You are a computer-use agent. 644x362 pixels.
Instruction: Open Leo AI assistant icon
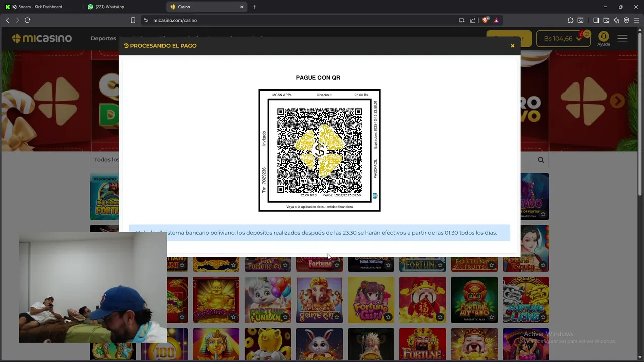point(616,20)
